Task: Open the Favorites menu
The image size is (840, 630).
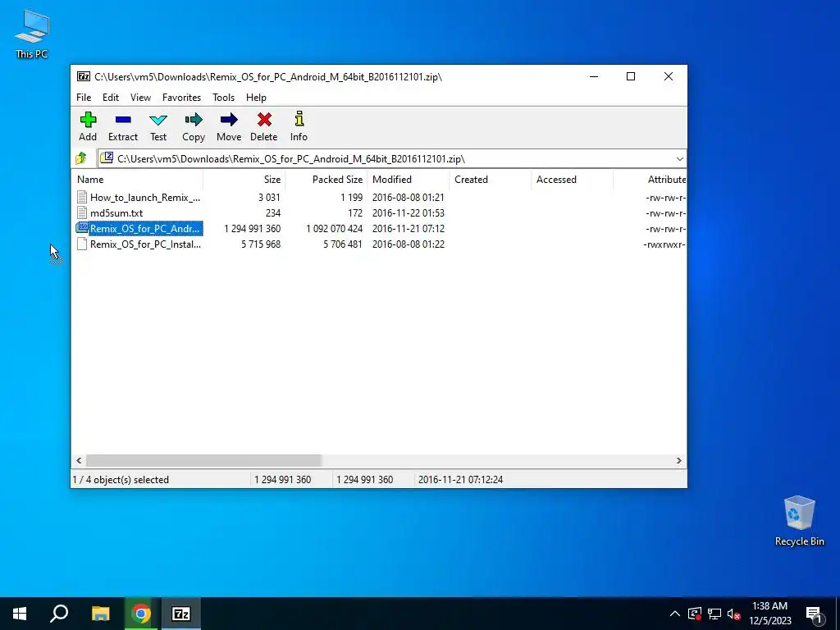Action: tap(181, 98)
